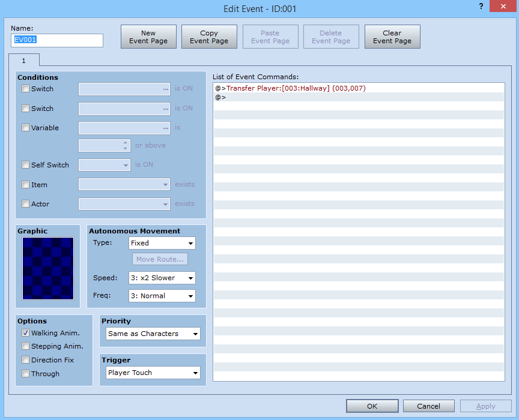This screenshot has height=420, width=519.
Task: Click into the event Name field
Action: click(x=57, y=40)
